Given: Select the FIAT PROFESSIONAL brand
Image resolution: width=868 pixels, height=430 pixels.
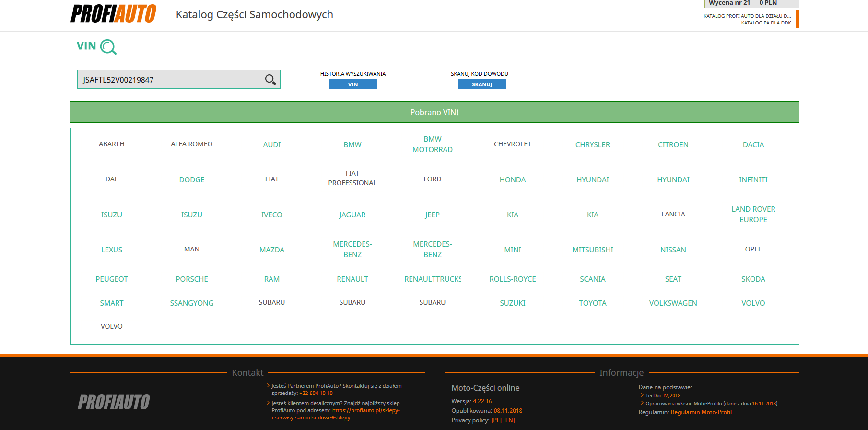Looking at the screenshot, I should tap(352, 178).
